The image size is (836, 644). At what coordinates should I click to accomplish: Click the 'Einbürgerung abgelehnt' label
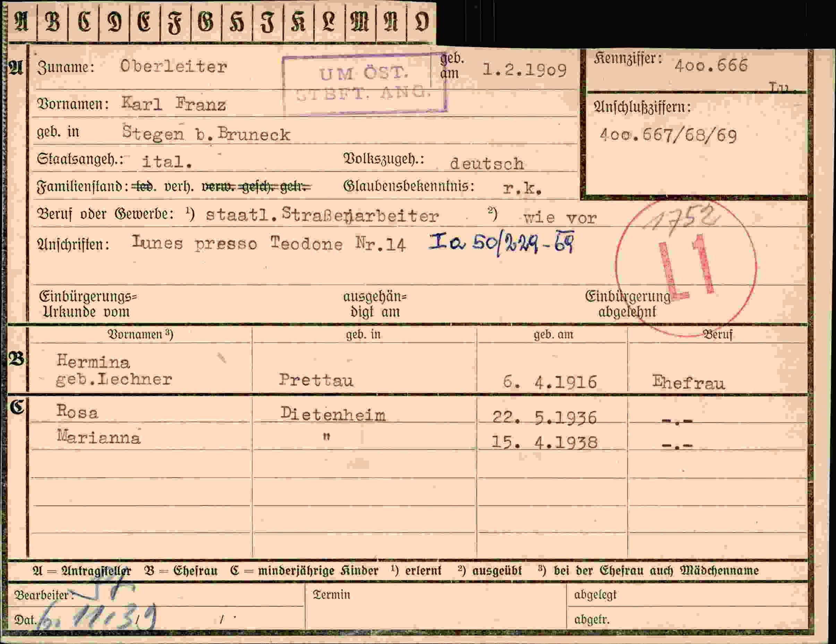[628, 304]
